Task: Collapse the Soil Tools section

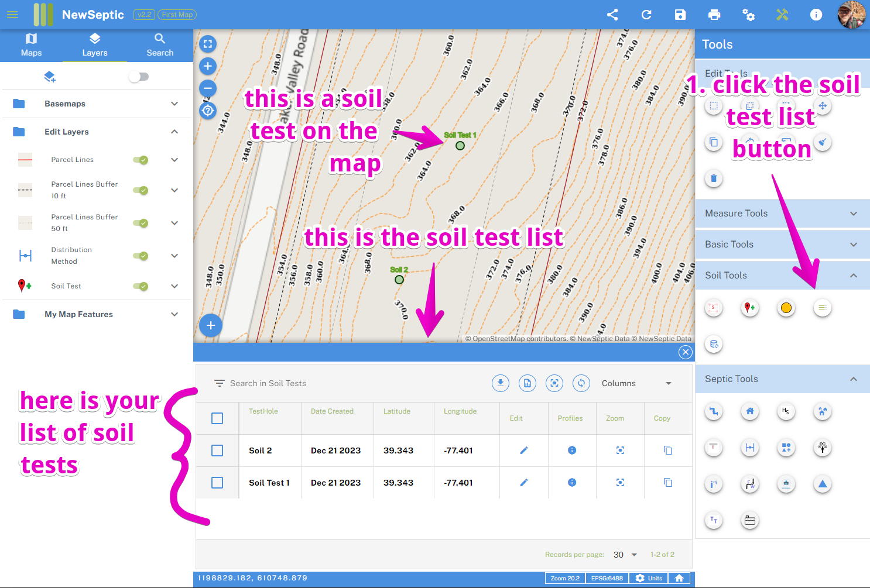Action: 853,275
